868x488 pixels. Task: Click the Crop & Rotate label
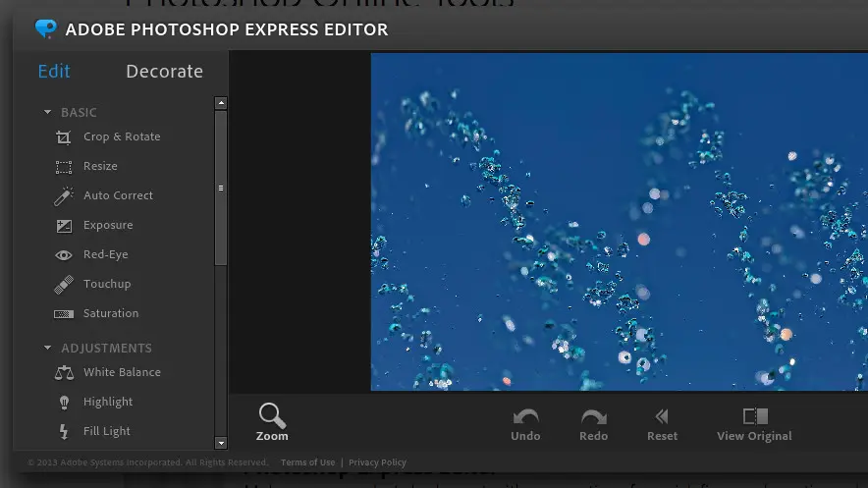tap(122, 136)
